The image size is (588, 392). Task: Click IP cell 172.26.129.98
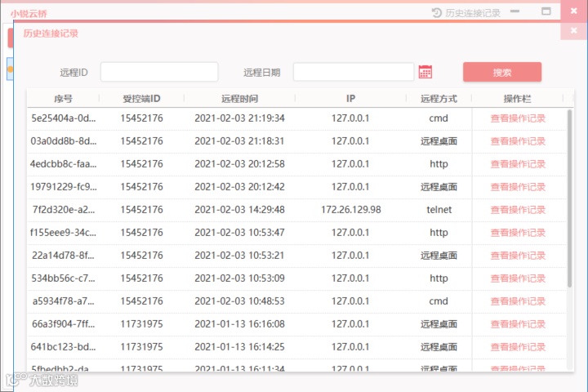click(350, 210)
